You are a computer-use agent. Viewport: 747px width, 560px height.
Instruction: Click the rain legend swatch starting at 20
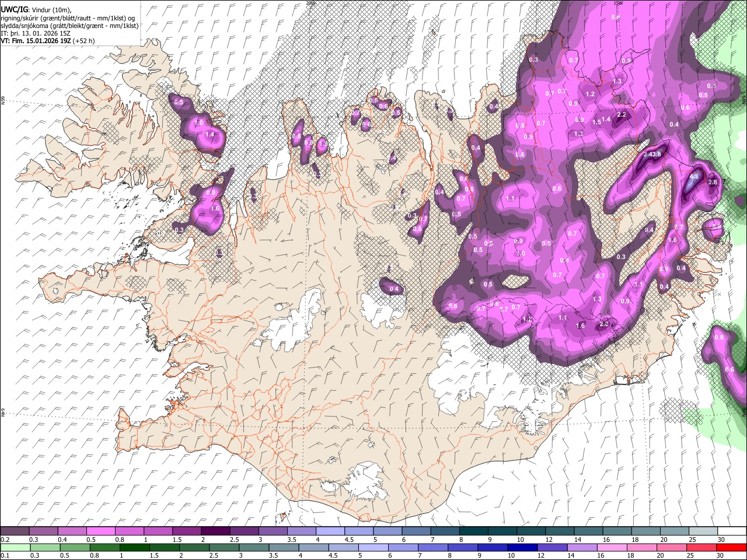pos(672,547)
